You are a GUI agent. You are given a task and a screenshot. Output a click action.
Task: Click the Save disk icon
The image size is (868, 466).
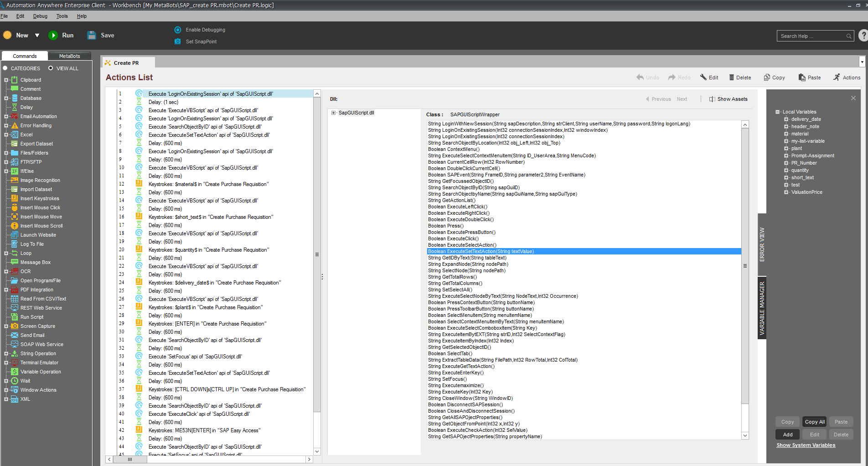pos(92,36)
